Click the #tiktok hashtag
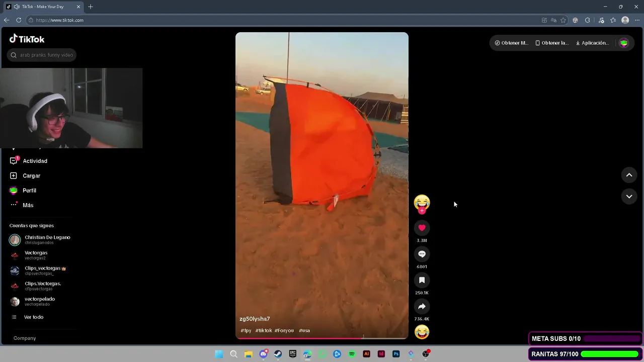 click(264, 330)
